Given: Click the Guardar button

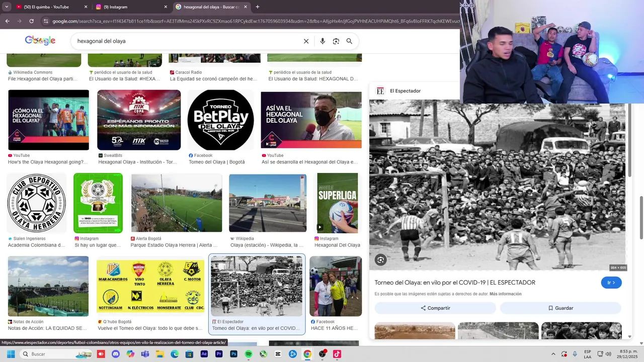Looking at the screenshot, I should pos(560,308).
